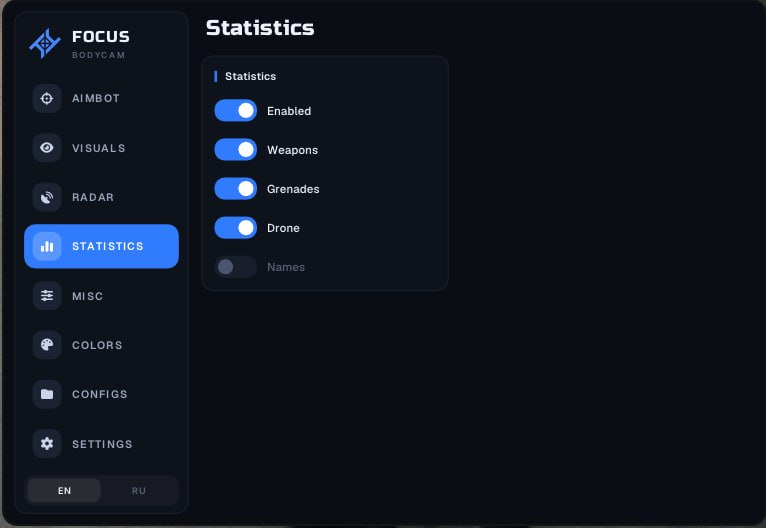This screenshot has width=766, height=528.
Task: Open the Configs folder icon
Action: coord(47,394)
